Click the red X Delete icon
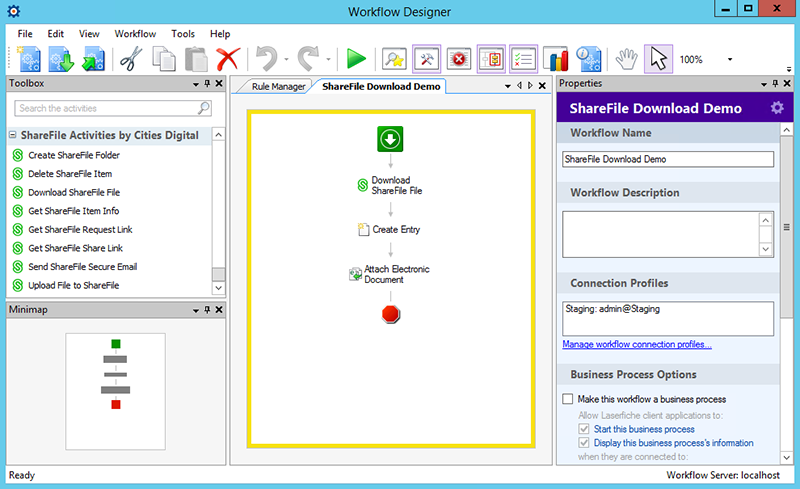 click(x=228, y=59)
